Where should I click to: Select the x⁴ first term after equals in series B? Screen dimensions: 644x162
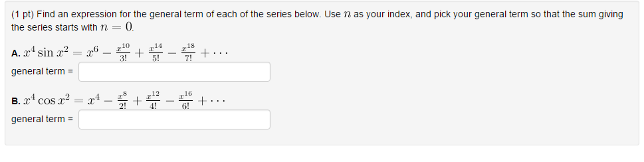(94, 100)
